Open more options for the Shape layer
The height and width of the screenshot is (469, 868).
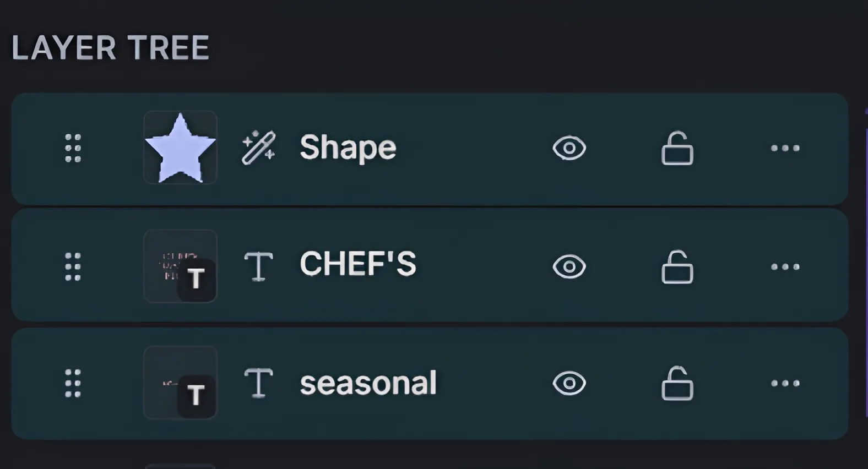click(x=785, y=148)
